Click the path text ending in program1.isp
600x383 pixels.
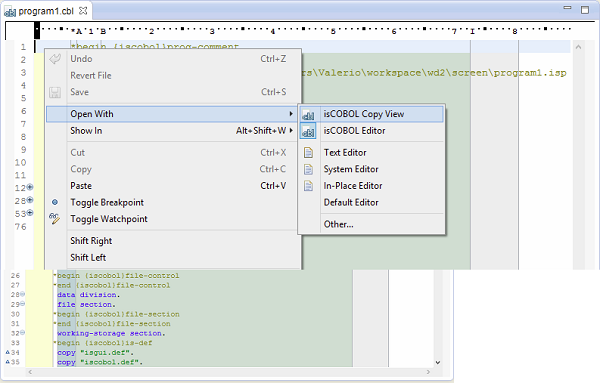click(x=434, y=73)
